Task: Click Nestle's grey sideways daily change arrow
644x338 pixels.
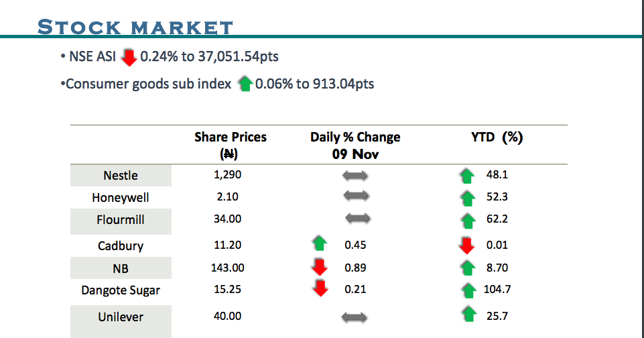Action: (355, 176)
